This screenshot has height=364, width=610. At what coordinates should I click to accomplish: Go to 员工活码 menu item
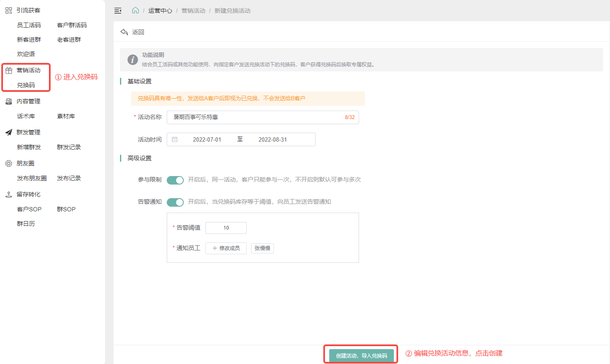(x=29, y=25)
